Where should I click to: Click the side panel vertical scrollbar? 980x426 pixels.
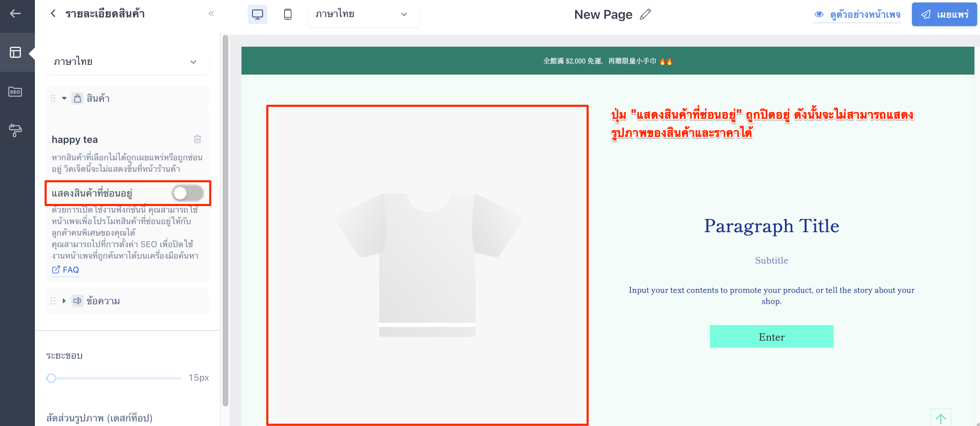[225, 220]
